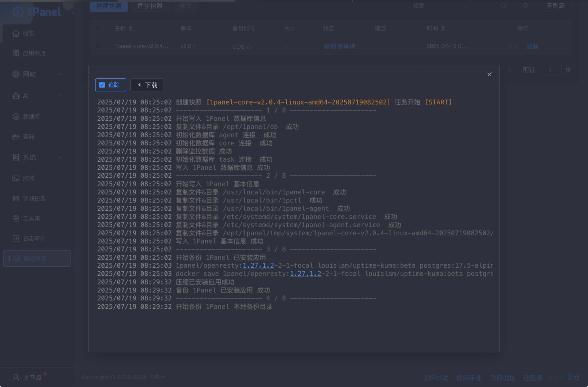Image resolution: width=588 pixels, height=387 pixels.
Task: Open the App Store grid icon
Action: point(16,53)
